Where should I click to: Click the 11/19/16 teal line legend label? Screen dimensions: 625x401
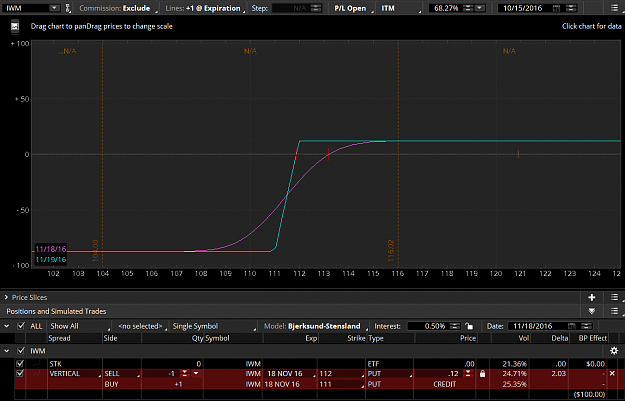pos(51,259)
